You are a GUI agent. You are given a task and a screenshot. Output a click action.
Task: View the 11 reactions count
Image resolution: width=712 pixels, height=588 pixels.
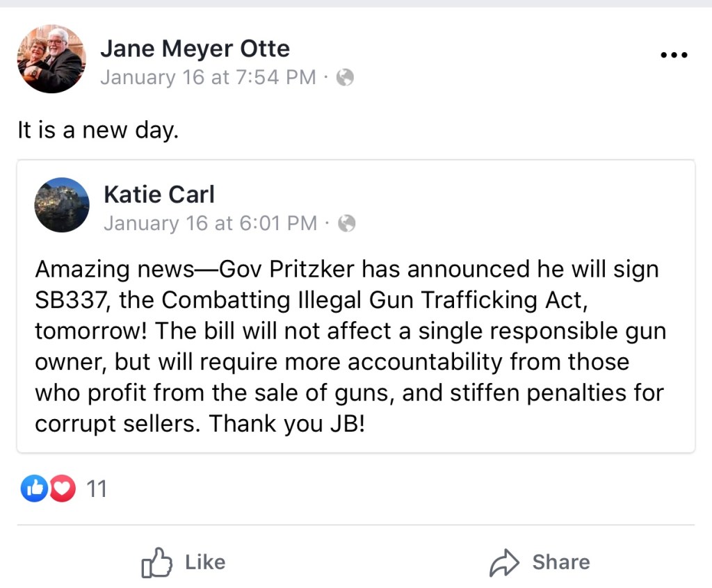click(x=97, y=489)
